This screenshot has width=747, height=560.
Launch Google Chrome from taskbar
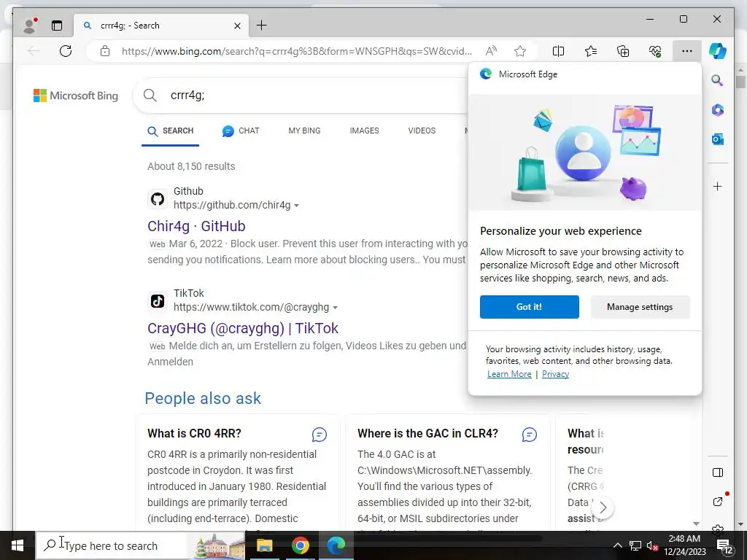[300, 545]
